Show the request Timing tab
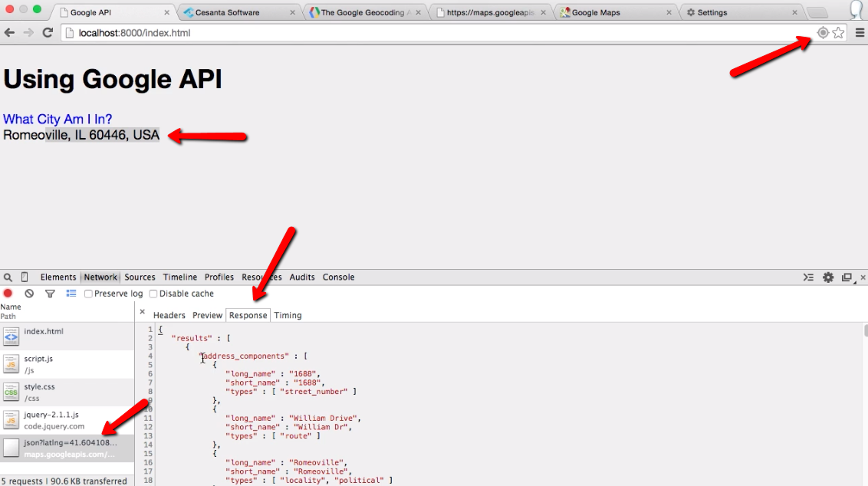The height and width of the screenshot is (486, 868). (288, 316)
